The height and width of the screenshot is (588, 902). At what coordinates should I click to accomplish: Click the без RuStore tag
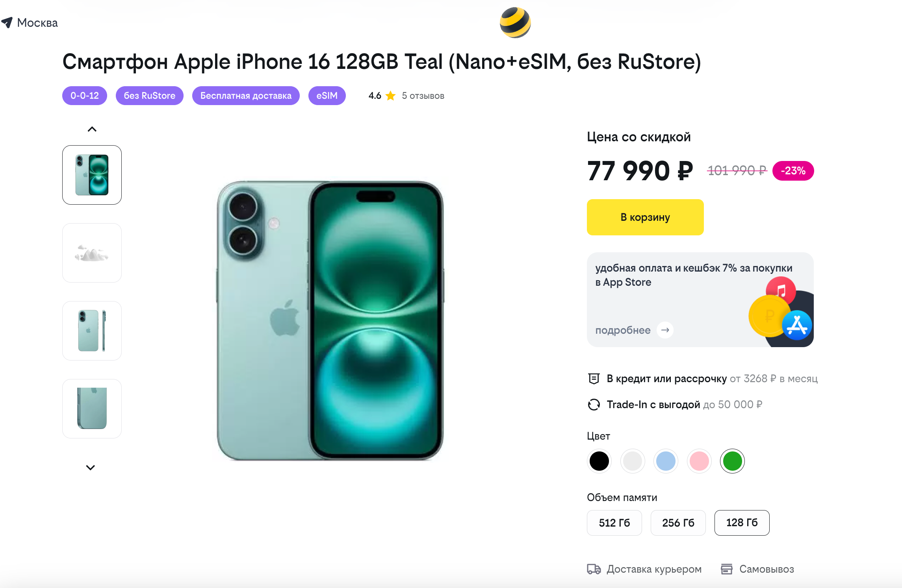point(149,96)
